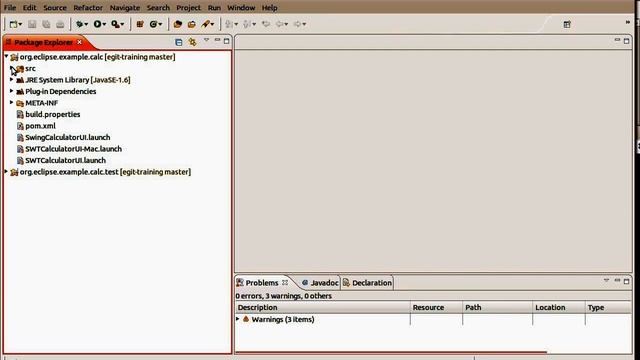Click the New wizard toolbar icon
640x360 pixels.
click(x=13, y=24)
